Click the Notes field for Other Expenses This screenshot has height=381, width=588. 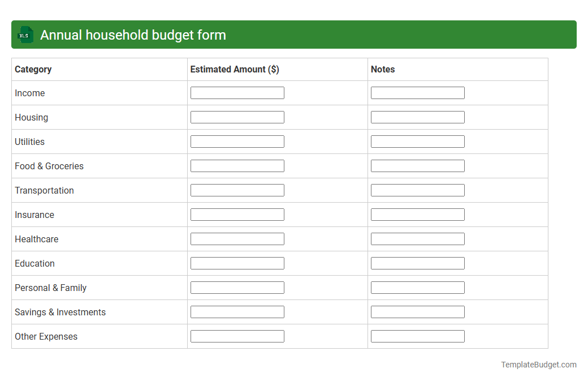click(417, 336)
